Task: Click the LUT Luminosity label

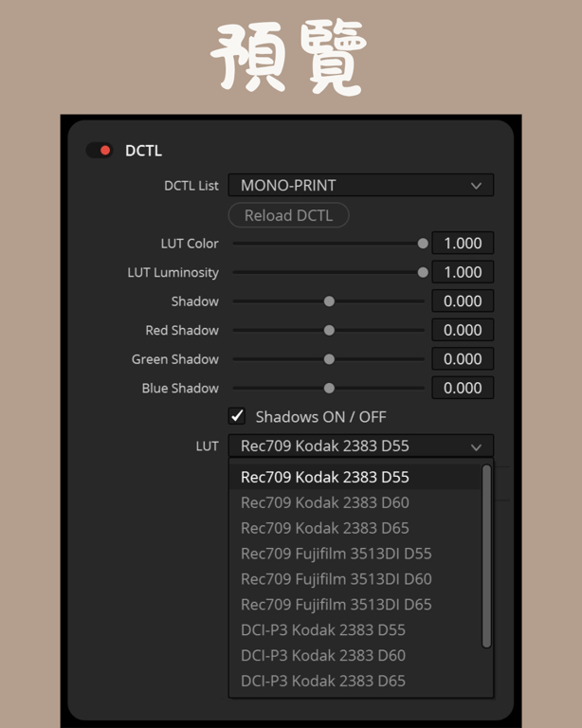Action: coord(173,273)
